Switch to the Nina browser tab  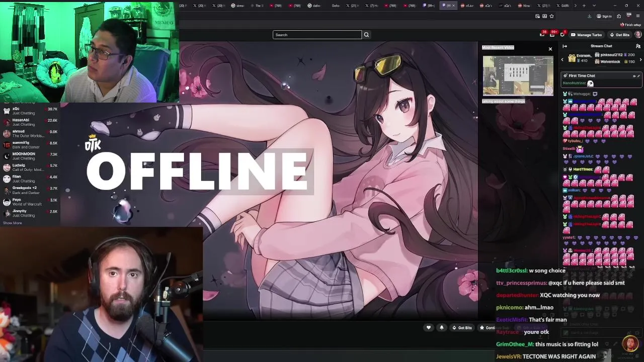(524, 6)
